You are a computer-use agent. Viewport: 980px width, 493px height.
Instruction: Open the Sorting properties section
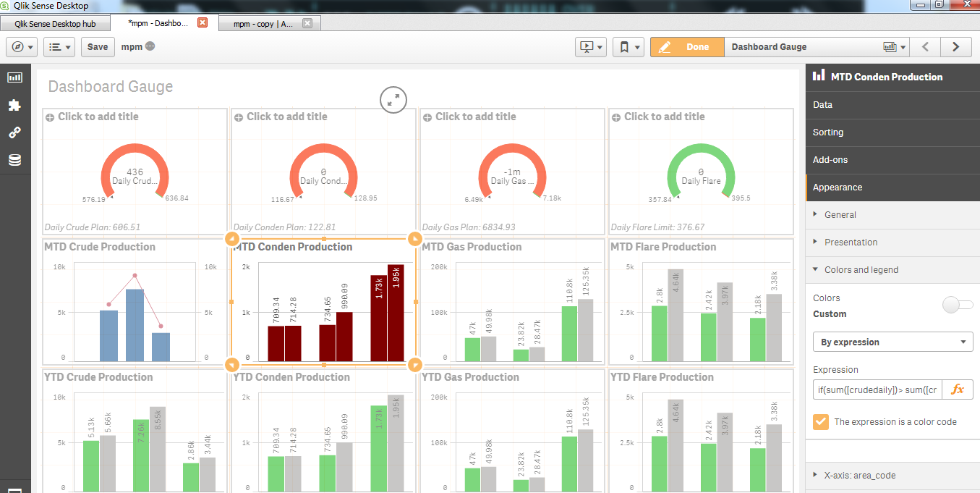892,132
